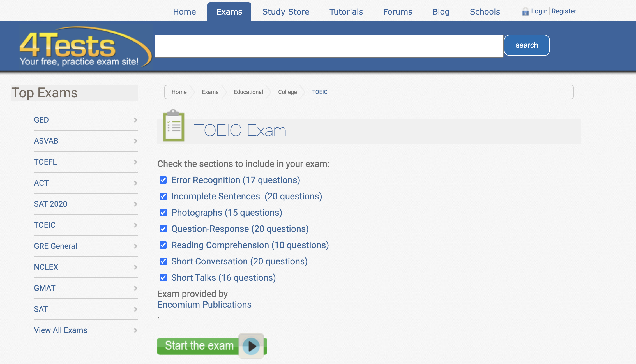Focus the search text input field
Screen dimensions: 636x364
329,46
